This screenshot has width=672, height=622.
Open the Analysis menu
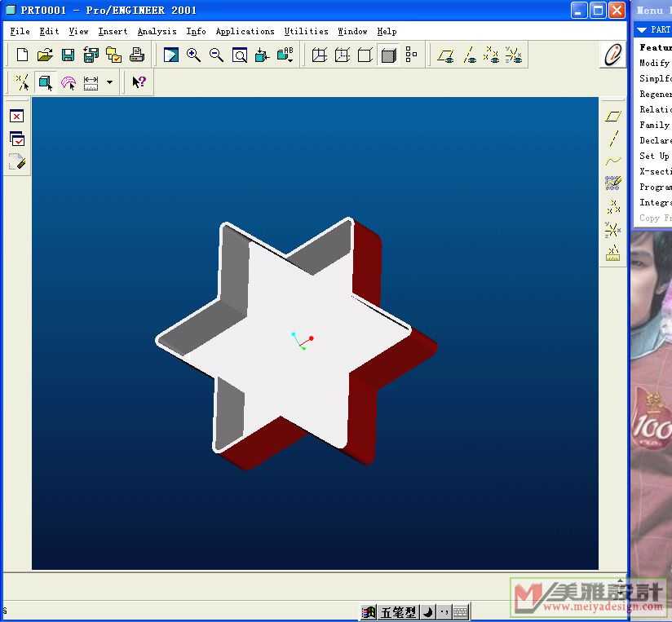(x=157, y=32)
